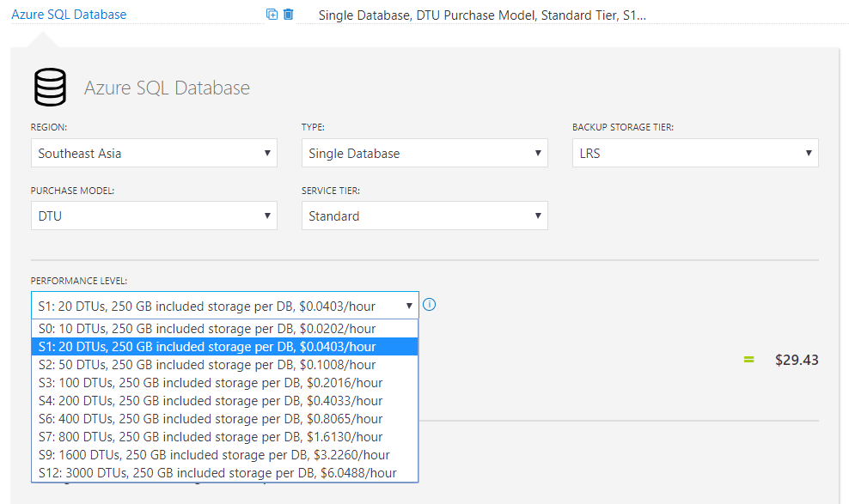The height and width of the screenshot is (504, 849).
Task: Select S1: 20 DTUs highlighted option
Action: click(224, 347)
